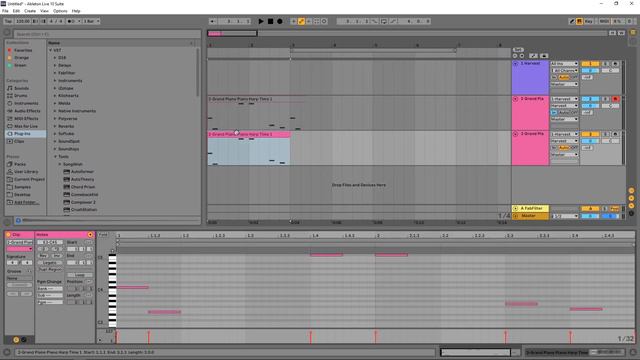Open the 1 Bar quantization dropdown
The image size is (640, 360).
91,21
